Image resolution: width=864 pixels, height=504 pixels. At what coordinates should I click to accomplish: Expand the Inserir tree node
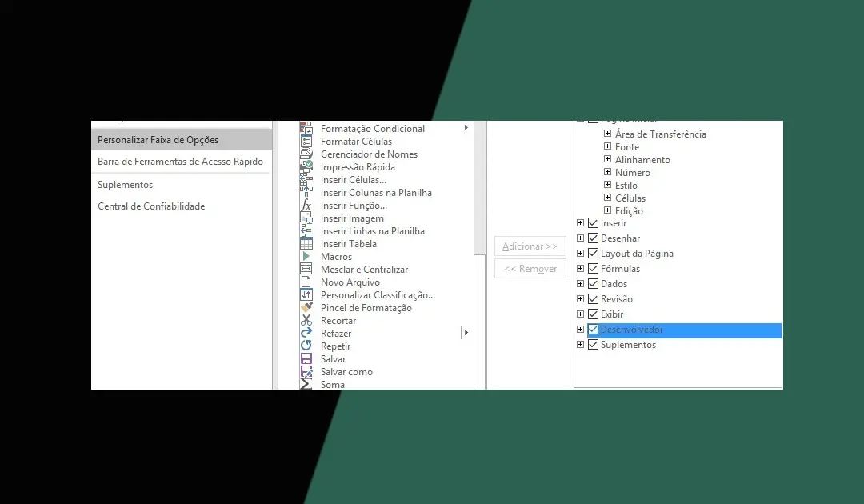tap(581, 223)
